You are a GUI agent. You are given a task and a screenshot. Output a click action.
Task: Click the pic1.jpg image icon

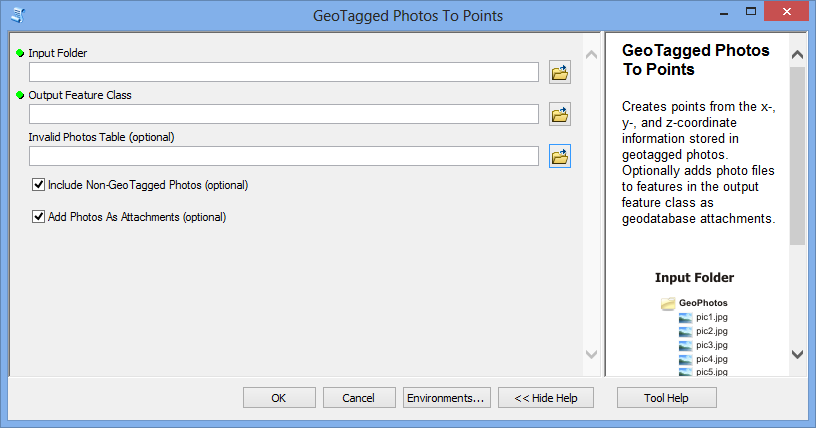685,318
